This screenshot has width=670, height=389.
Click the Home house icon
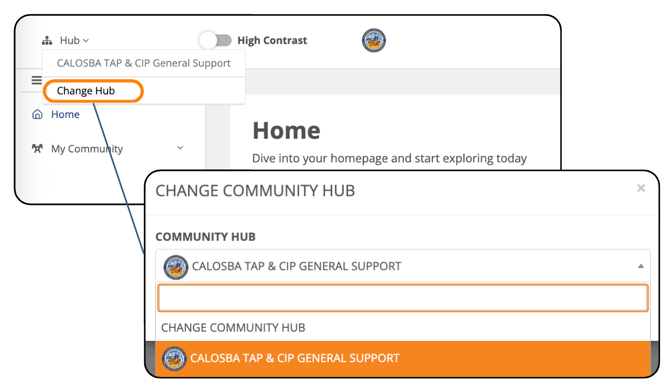click(38, 114)
